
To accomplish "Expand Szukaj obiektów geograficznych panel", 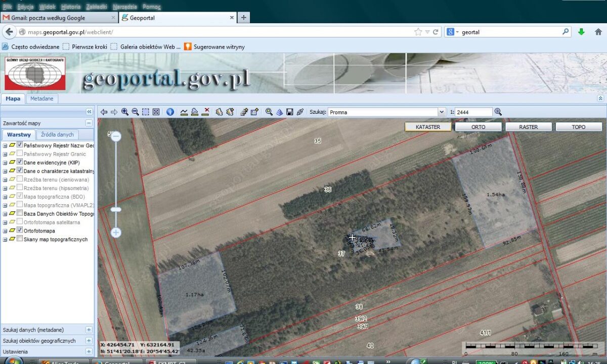I will pyautogui.click(x=89, y=341).
